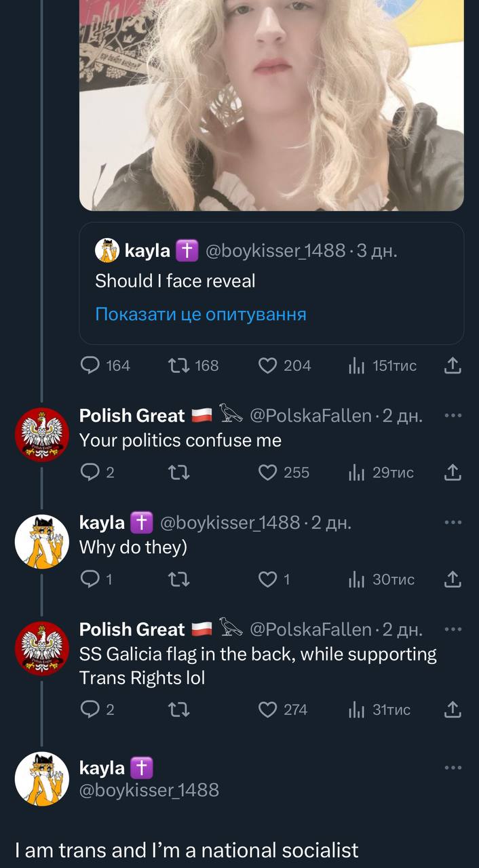Share the 'SS Galicia flag' reply
Viewport: 479px width, 868px height.
click(453, 709)
